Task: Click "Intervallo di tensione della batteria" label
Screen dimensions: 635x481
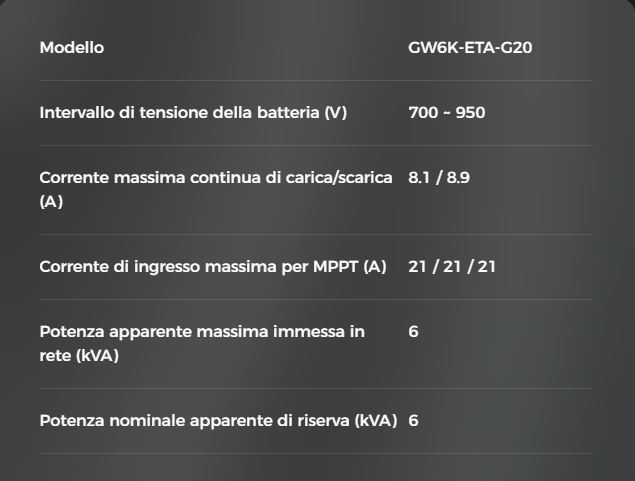Action: [180, 113]
